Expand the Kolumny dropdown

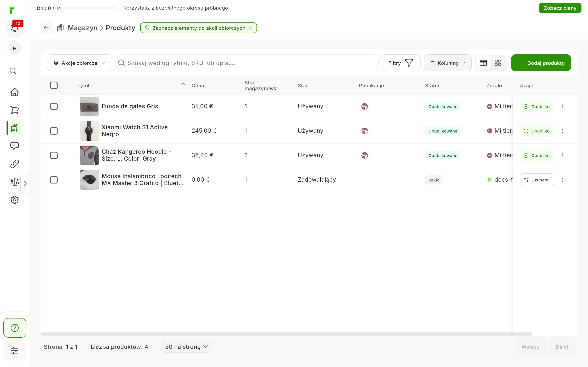click(448, 63)
